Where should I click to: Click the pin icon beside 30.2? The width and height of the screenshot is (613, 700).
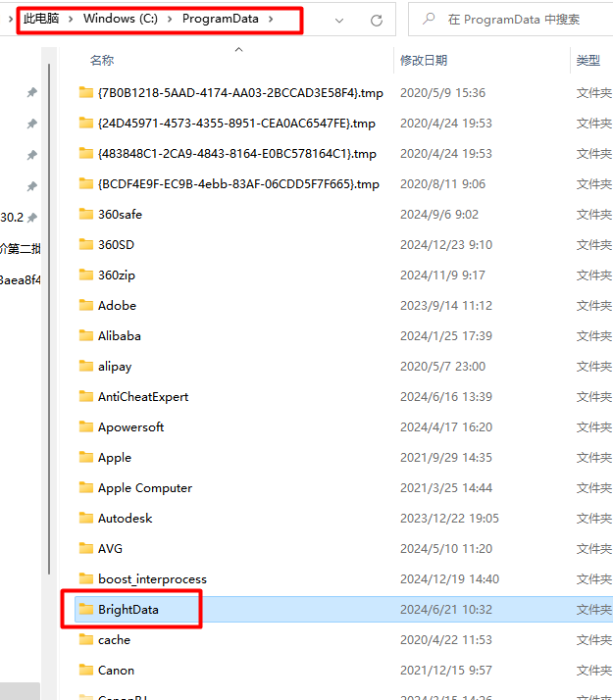(31, 218)
